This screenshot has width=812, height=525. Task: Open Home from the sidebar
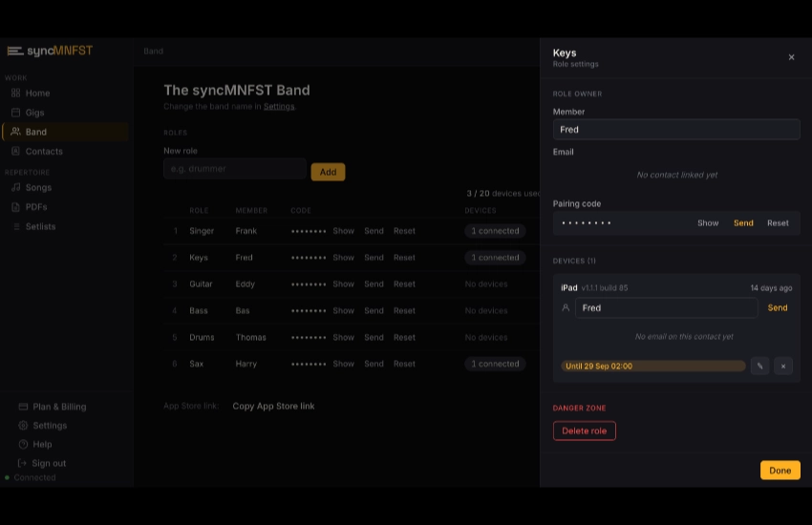38,94
